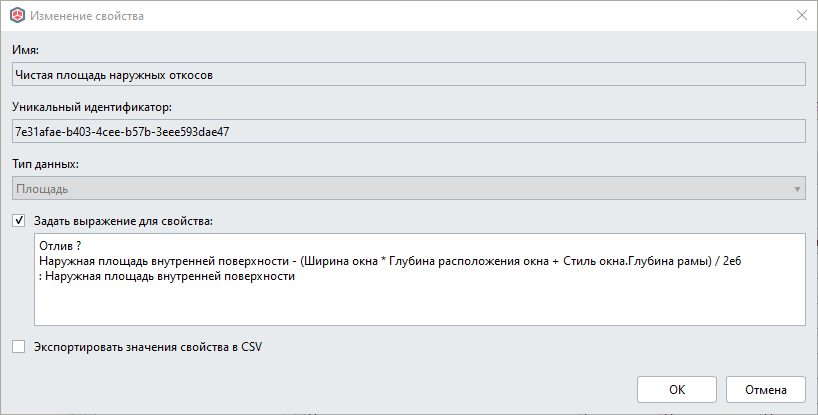Place cursor on the Отлив ? expression line

(x=60, y=246)
